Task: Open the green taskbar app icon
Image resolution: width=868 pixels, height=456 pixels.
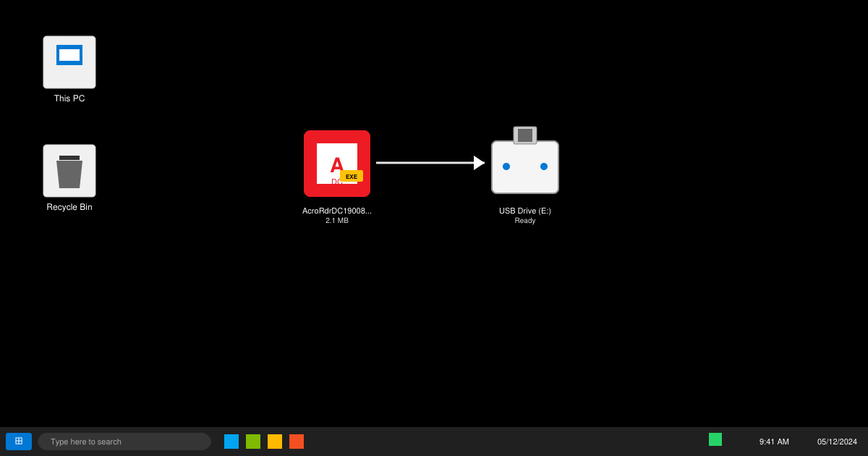Action: [x=253, y=442]
